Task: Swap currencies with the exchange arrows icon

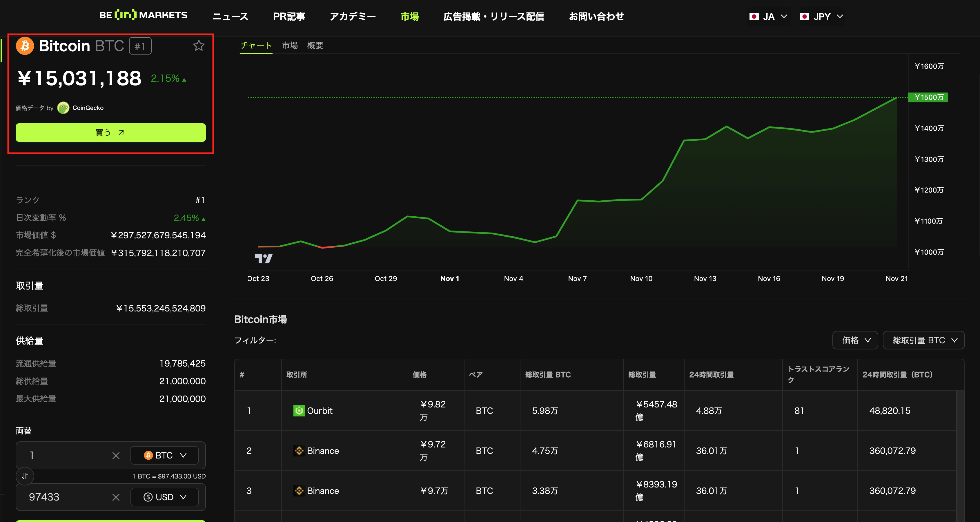Action: (25, 476)
